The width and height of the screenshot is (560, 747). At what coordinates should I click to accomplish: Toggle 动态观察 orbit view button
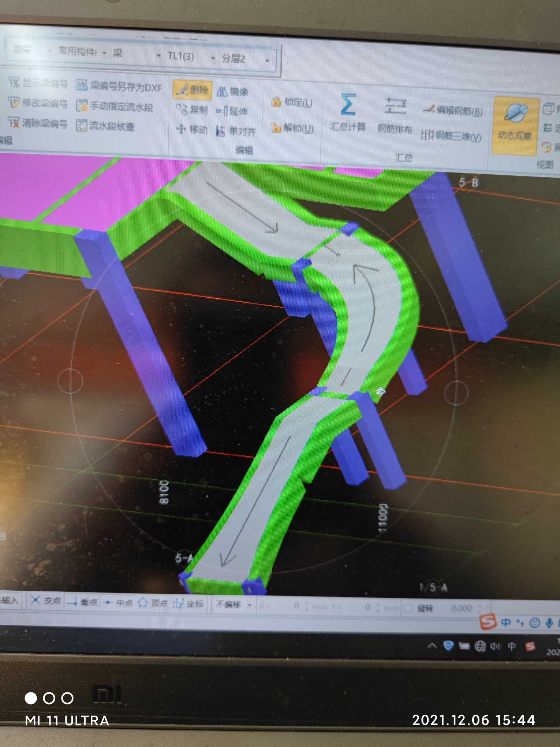(515, 126)
